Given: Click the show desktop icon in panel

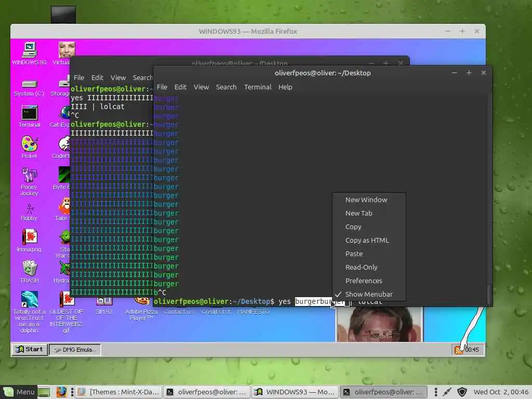Looking at the screenshot, I should click(44, 392).
